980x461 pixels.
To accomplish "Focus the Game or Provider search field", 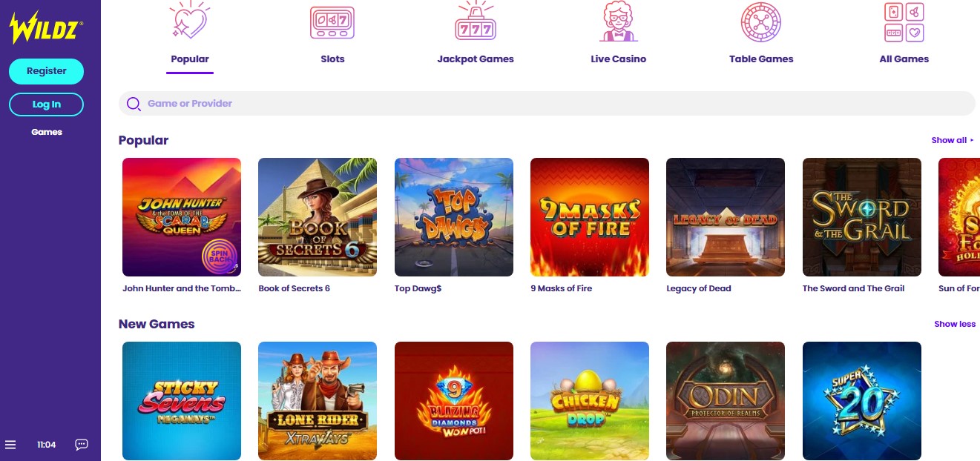I will pyautogui.click(x=547, y=104).
